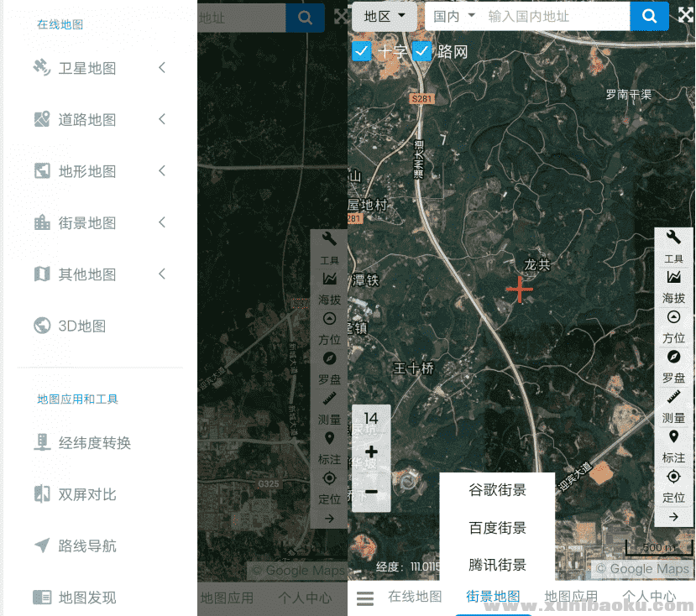Click the address search input field
Image resolution: width=696 pixels, height=616 pixels.
pyautogui.click(x=554, y=16)
